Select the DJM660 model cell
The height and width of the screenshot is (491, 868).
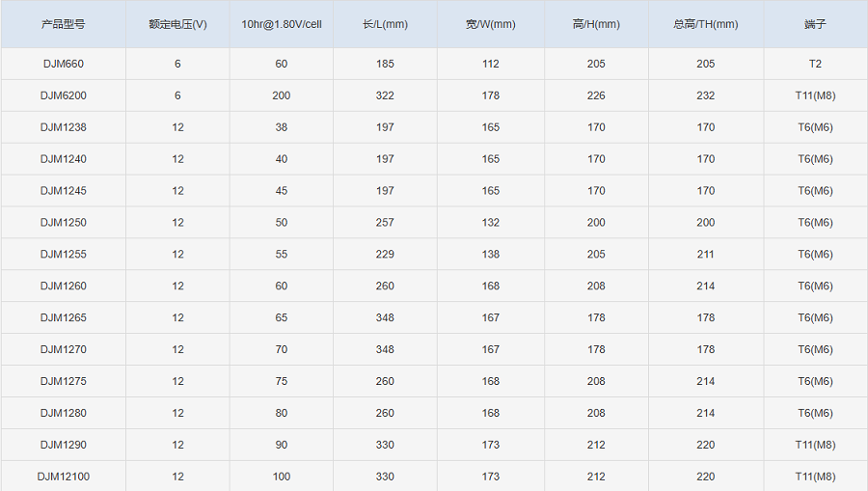click(63, 64)
